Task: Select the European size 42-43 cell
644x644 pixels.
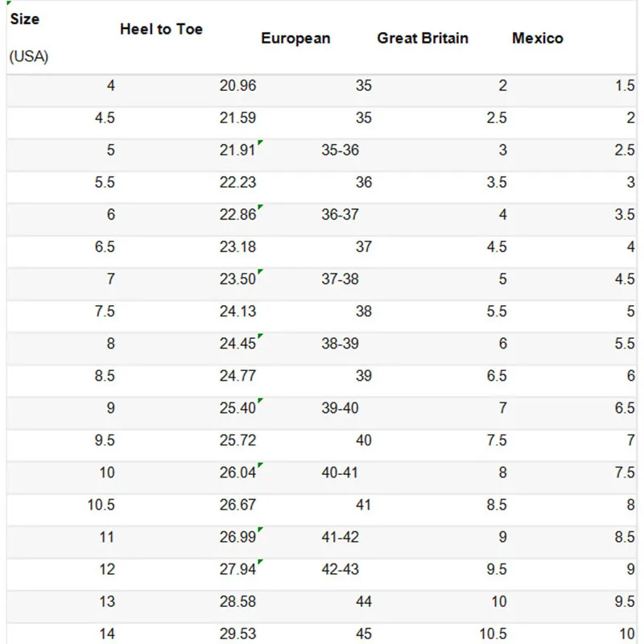Action: (x=340, y=569)
